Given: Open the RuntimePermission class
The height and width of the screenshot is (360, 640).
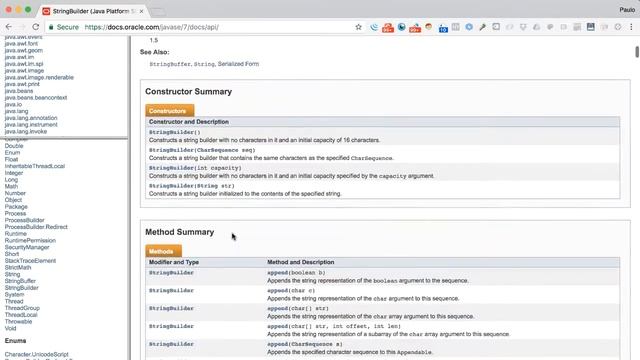Looking at the screenshot, I should (30, 240).
